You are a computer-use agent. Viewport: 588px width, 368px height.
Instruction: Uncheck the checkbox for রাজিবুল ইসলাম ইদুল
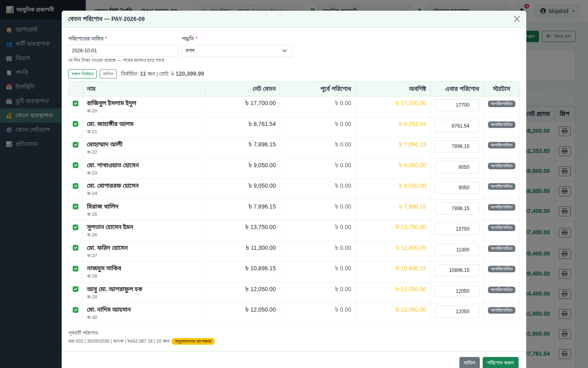tap(76, 103)
